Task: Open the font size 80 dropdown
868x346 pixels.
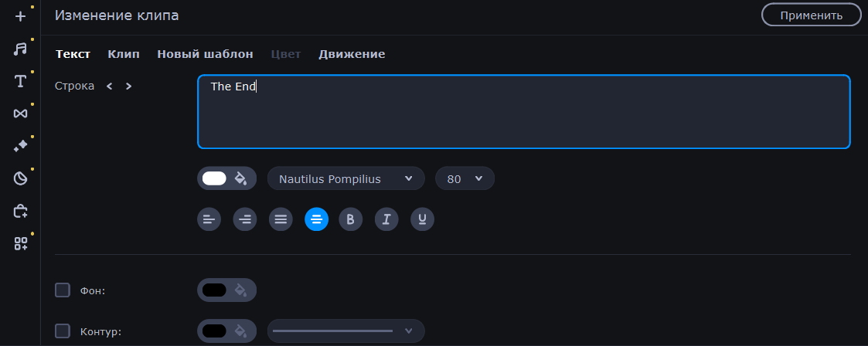Action: tap(465, 179)
